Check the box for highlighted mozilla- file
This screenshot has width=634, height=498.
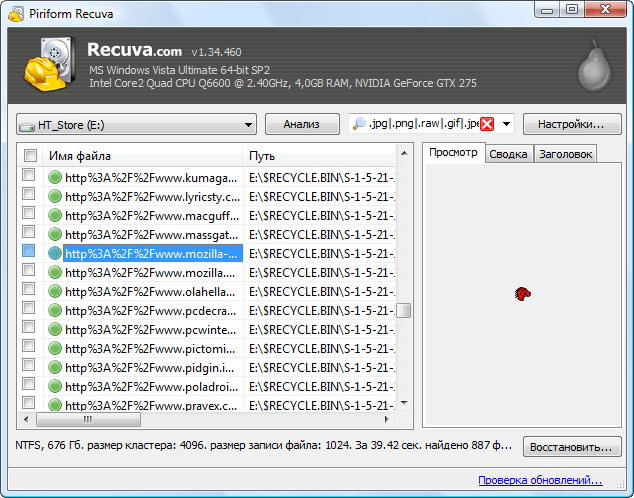(x=29, y=251)
